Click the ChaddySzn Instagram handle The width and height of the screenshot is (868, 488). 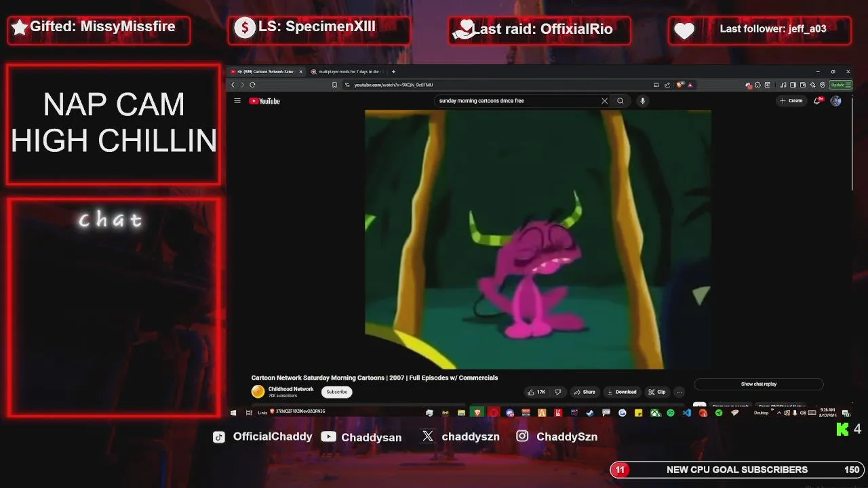[x=567, y=436]
